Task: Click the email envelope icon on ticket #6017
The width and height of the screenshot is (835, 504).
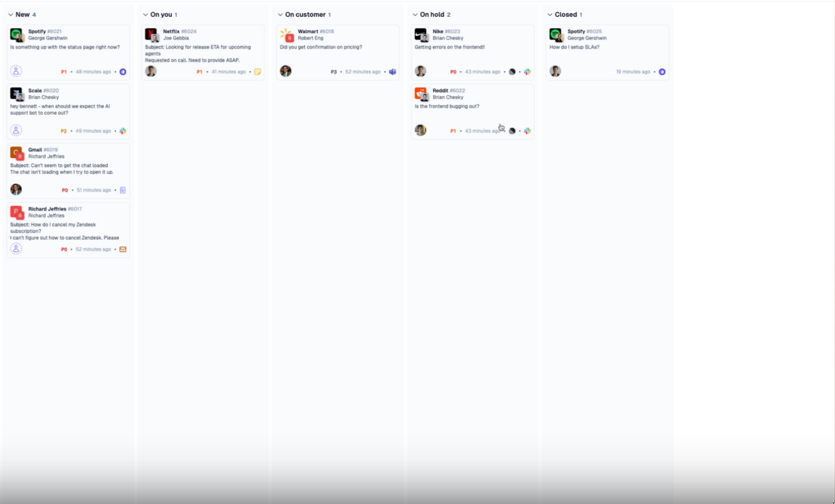Action: 123,249
